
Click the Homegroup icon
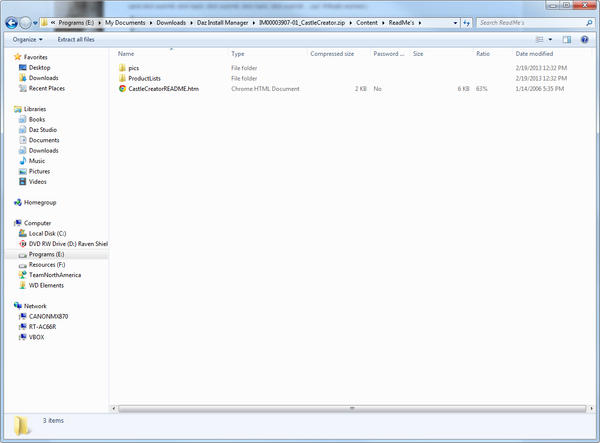(18, 203)
